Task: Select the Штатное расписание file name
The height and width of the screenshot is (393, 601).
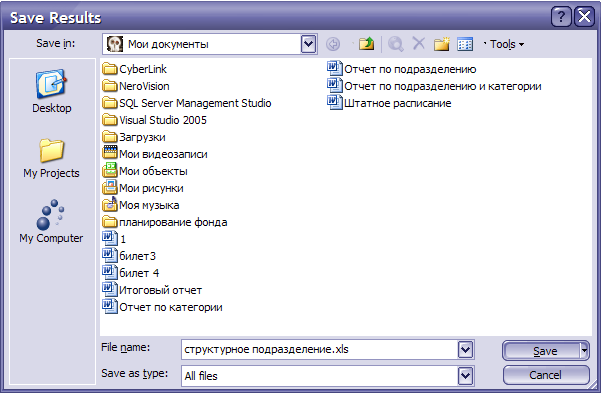Action: pyautogui.click(x=397, y=103)
